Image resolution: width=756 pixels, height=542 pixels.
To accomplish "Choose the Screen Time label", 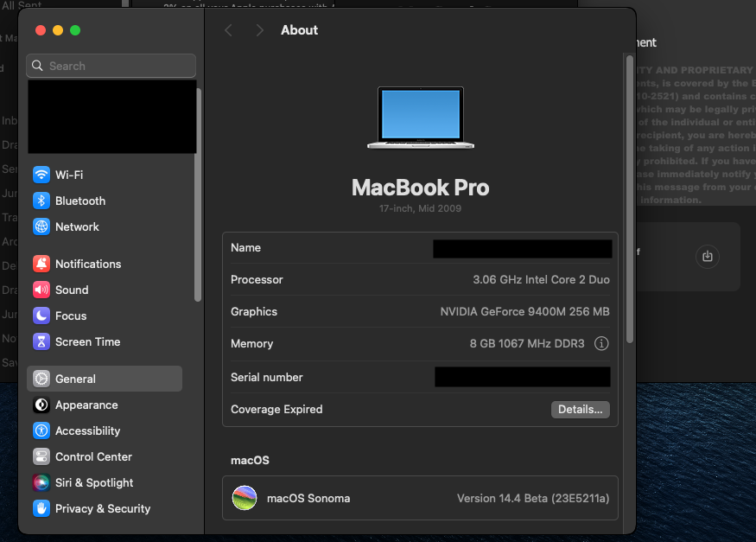I will tap(88, 342).
